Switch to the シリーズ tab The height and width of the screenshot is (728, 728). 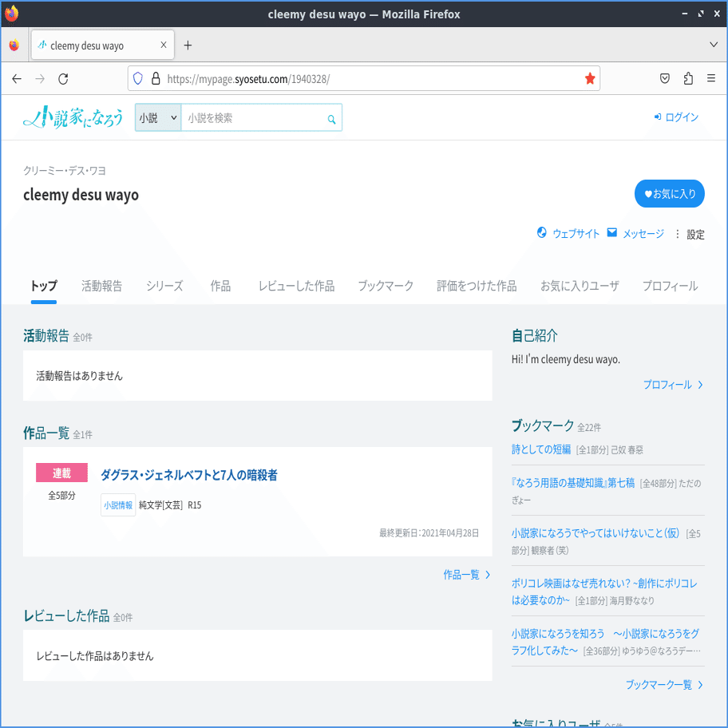click(164, 286)
